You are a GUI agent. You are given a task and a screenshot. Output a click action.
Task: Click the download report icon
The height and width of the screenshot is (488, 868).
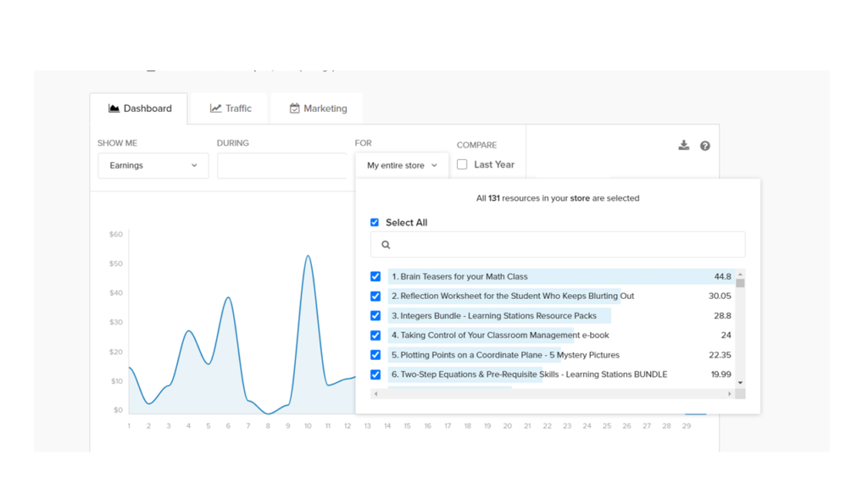pyautogui.click(x=684, y=146)
